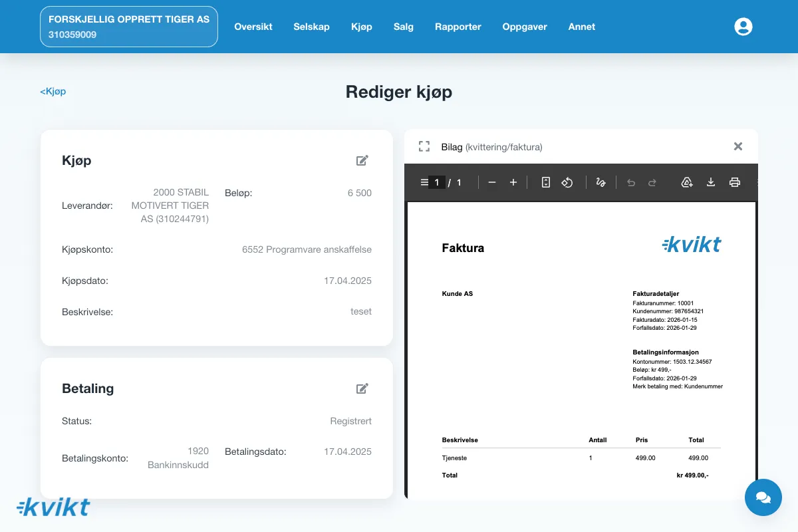Open company selector FORSKJELLIG OPPRETT TIGER AS

click(x=129, y=27)
